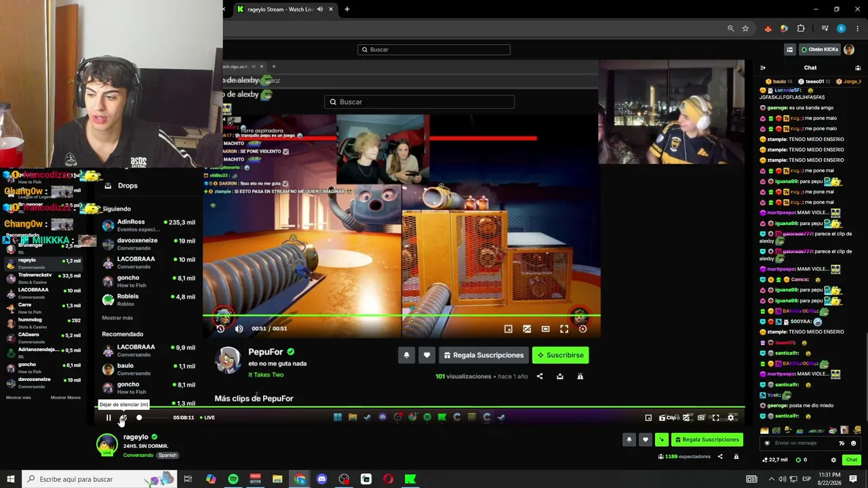The image size is (868, 488).
Task: Open Drops in the sidebar
Action: click(x=127, y=186)
